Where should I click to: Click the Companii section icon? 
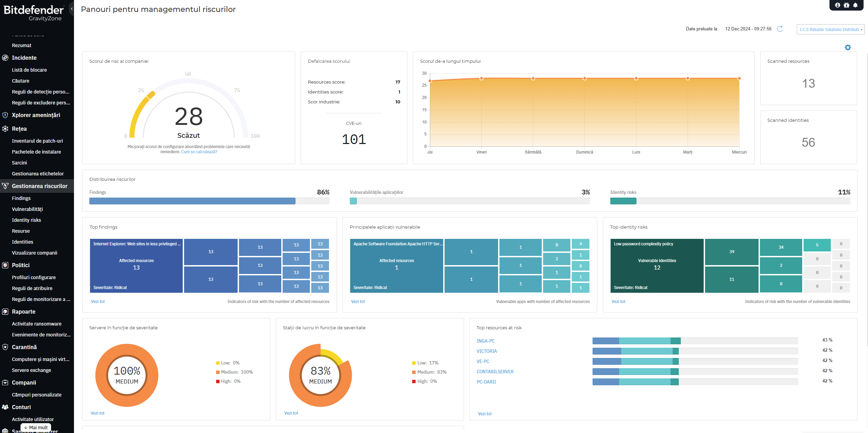tap(5, 383)
